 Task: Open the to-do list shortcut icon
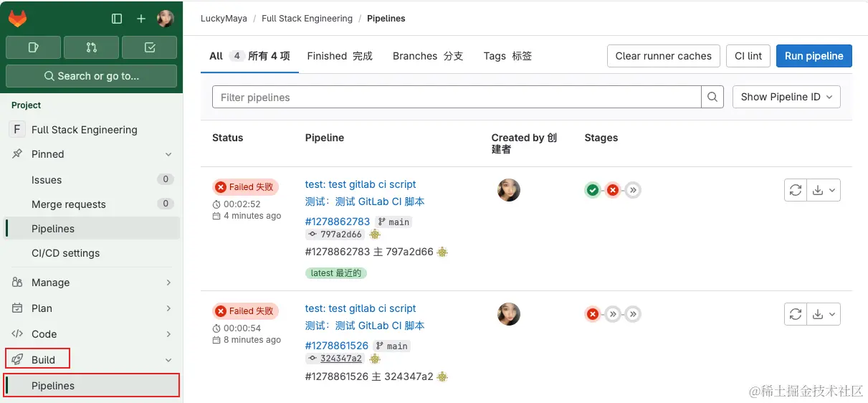[149, 47]
